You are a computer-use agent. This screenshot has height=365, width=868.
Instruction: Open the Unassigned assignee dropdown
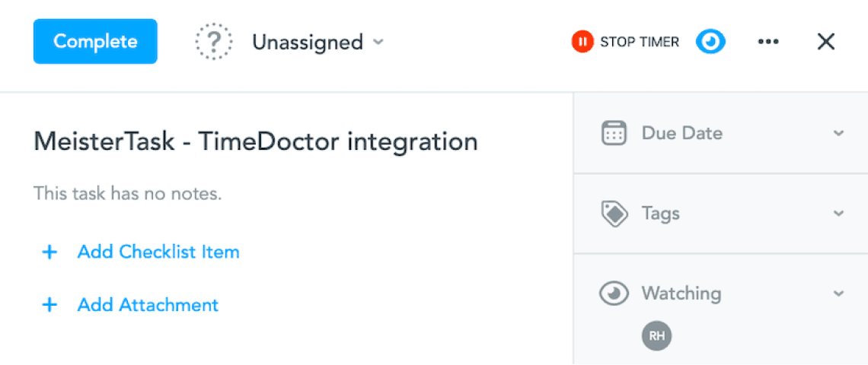tap(318, 42)
